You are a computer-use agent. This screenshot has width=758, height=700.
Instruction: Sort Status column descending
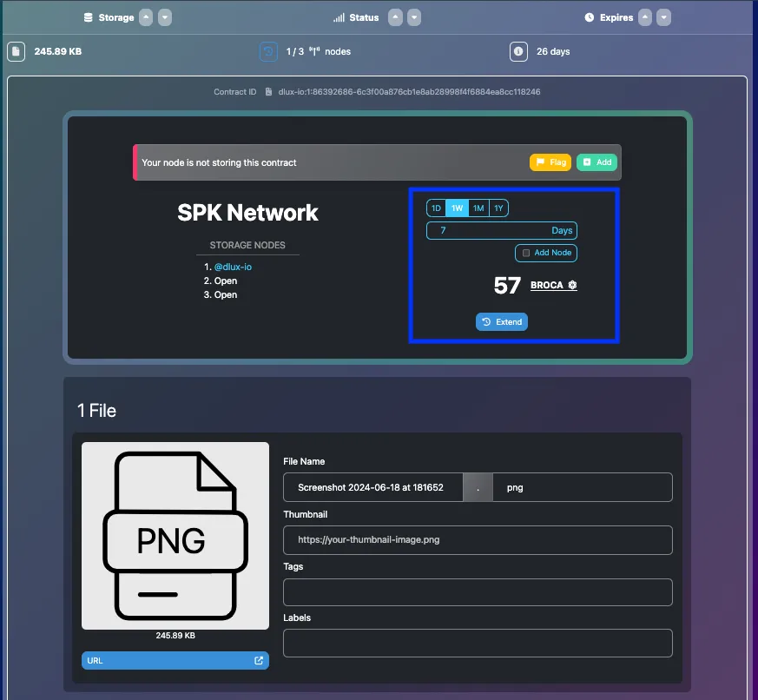[414, 17]
